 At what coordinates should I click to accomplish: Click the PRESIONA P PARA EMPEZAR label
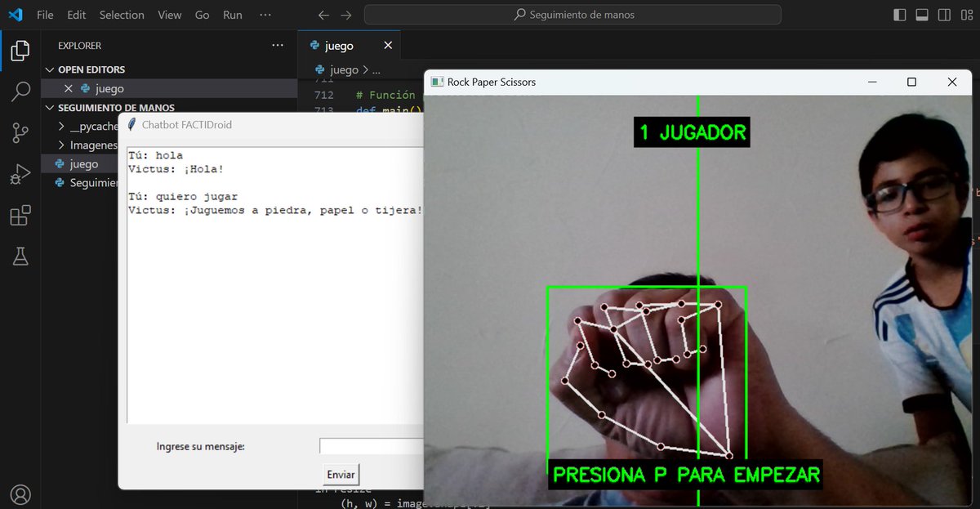coord(686,475)
